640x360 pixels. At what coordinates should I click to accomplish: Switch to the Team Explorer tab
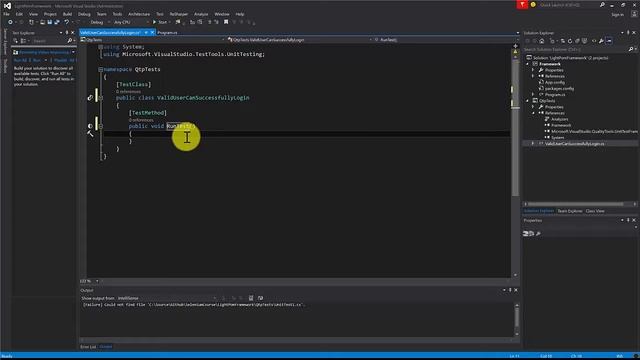570,211
